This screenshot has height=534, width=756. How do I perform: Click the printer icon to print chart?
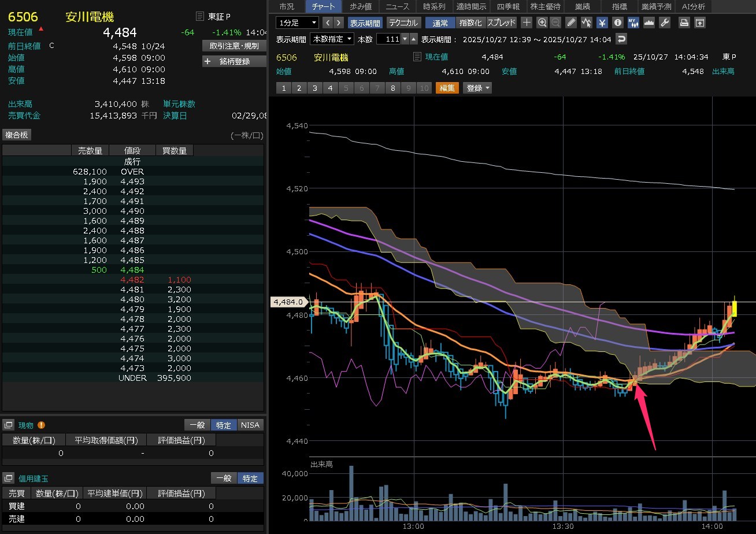(684, 23)
